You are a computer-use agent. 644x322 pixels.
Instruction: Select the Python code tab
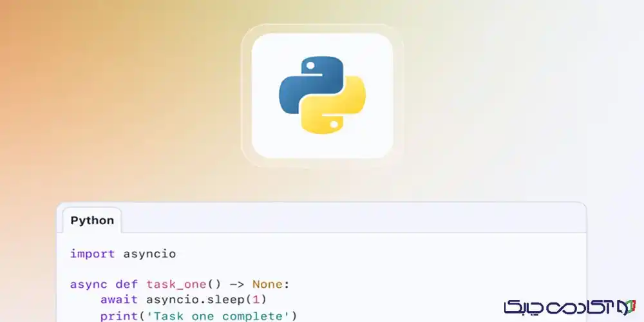pos(92,220)
